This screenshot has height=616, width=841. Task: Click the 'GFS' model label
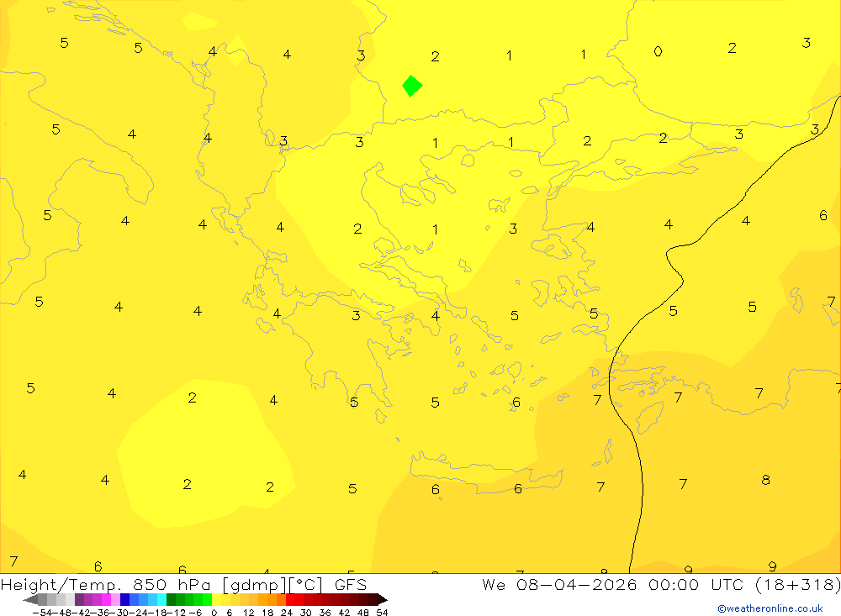point(351,584)
